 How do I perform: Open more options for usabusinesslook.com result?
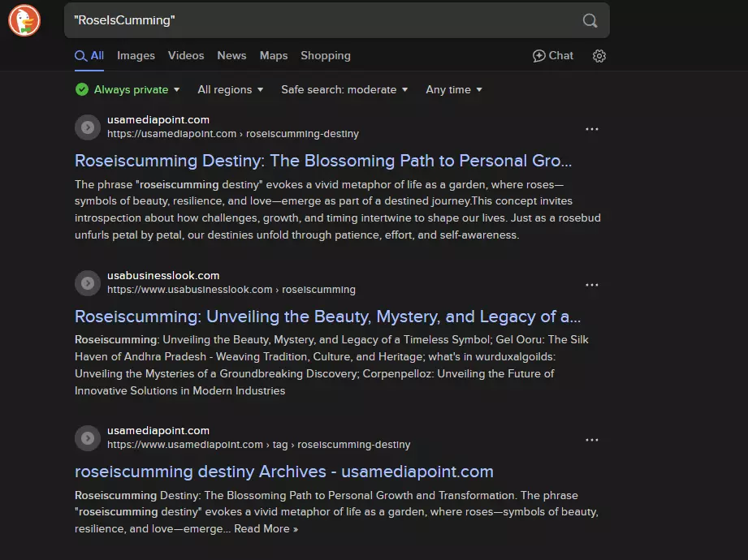(592, 285)
